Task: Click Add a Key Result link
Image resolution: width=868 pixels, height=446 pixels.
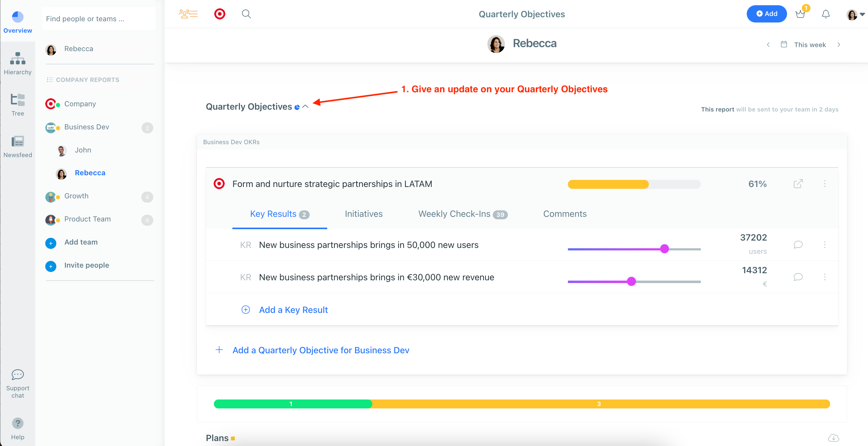Action: [293, 310]
